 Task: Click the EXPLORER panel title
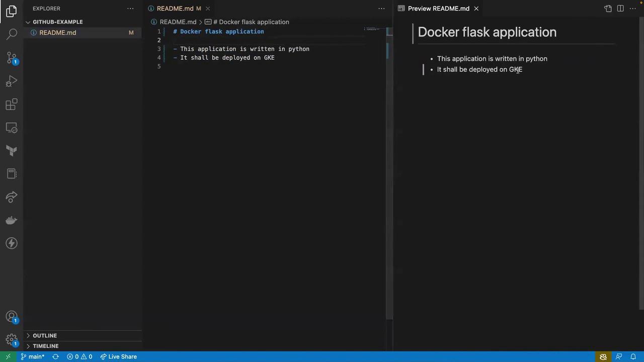[x=46, y=9]
